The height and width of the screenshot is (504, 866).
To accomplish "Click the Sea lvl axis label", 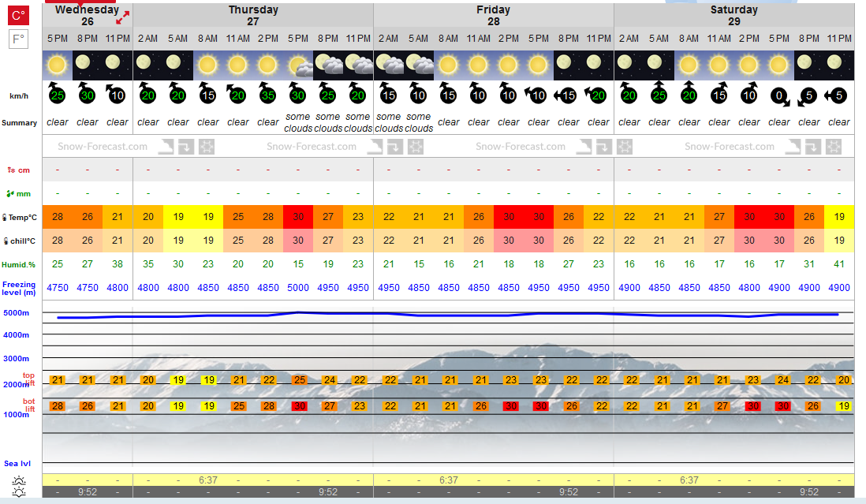I will coord(17,464).
